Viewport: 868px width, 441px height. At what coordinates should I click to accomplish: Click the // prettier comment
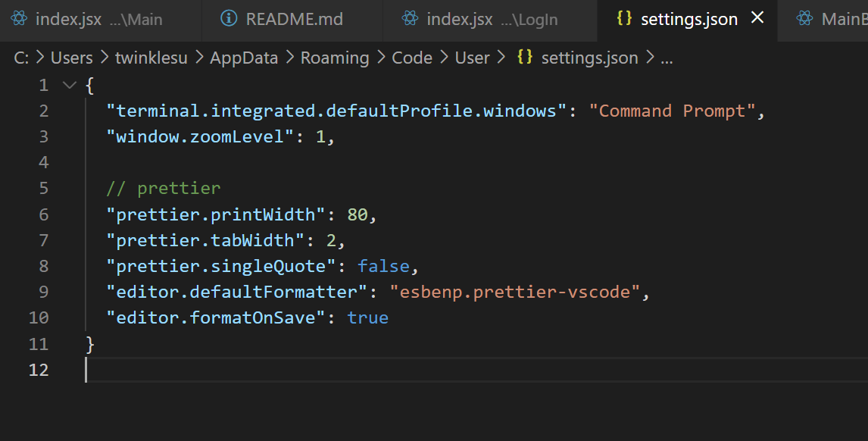tap(164, 189)
